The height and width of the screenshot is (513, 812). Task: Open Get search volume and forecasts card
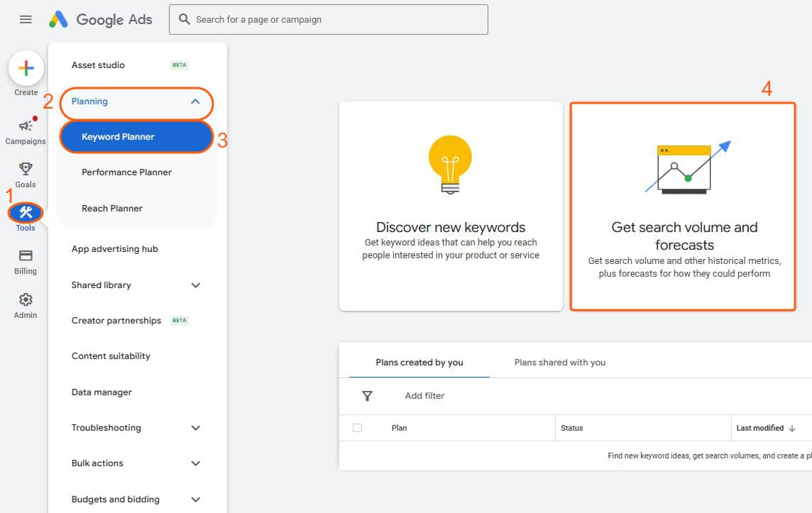pos(684,206)
